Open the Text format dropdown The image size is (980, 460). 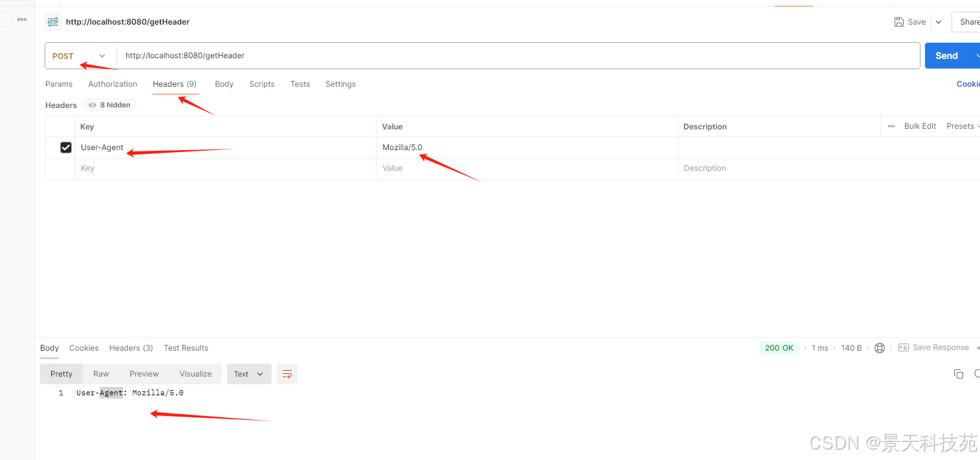click(249, 374)
